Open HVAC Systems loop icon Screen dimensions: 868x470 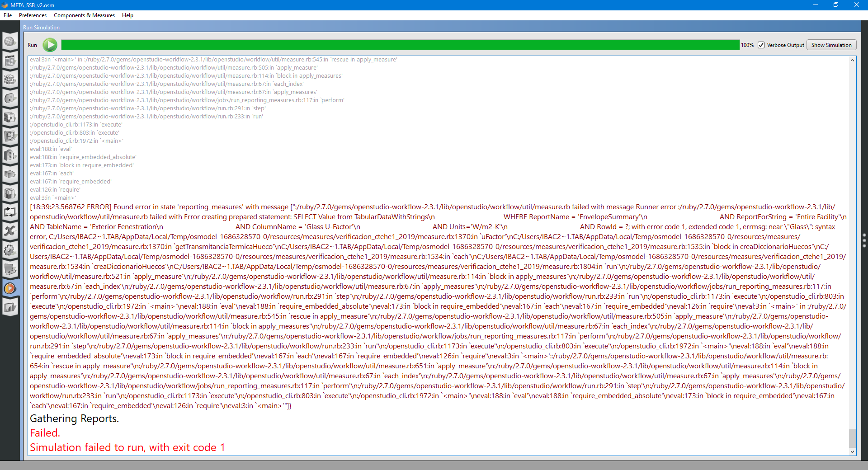pos(10,212)
